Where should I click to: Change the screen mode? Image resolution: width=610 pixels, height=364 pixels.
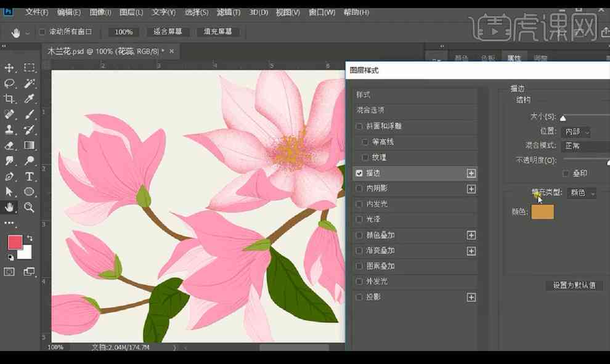29,272
